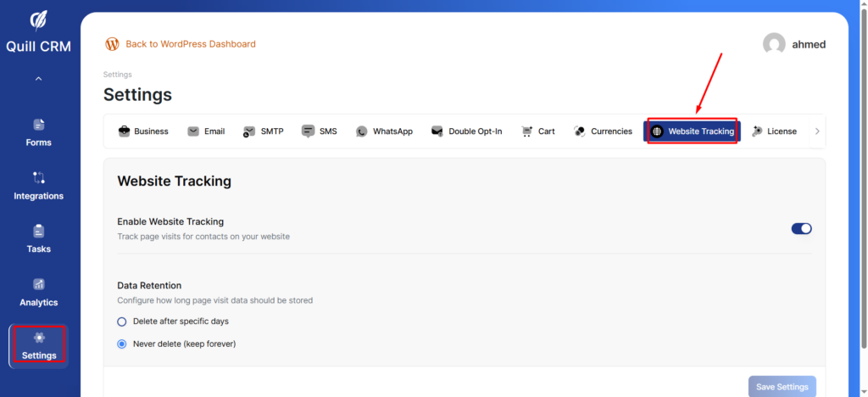
Task: Open the Currencies settings tab
Action: 603,131
